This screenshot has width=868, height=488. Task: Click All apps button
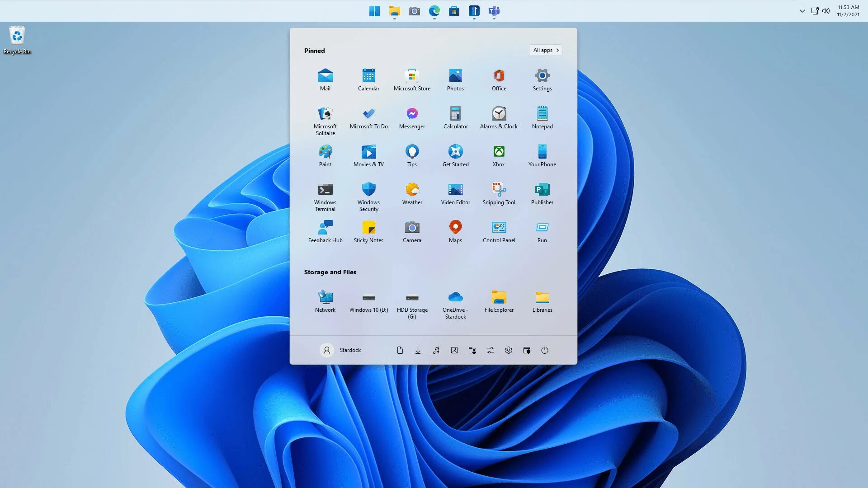point(545,50)
